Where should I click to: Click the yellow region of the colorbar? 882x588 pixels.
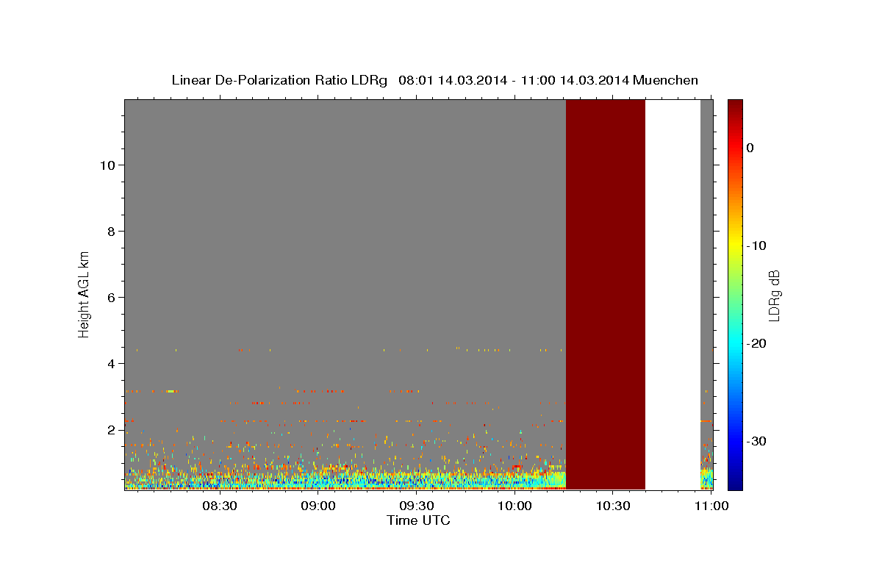tap(735, 243)
